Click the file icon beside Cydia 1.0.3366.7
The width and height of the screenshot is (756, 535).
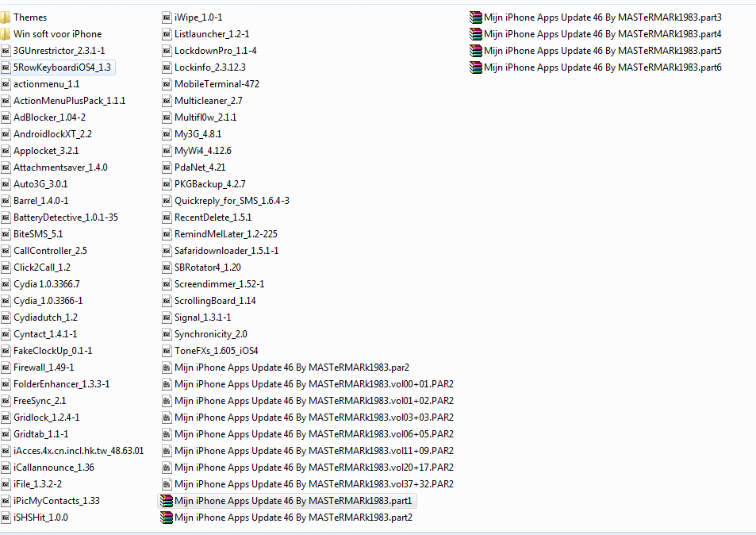6,284
